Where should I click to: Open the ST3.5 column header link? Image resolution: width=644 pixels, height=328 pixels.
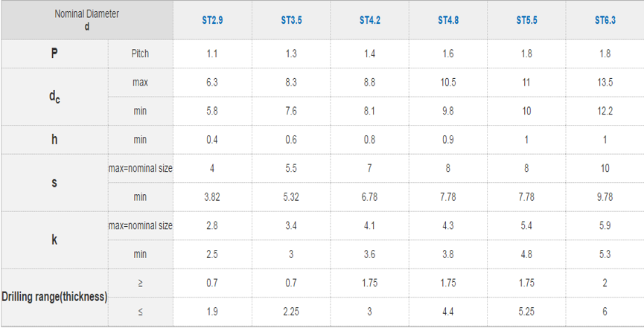[291, 20]
